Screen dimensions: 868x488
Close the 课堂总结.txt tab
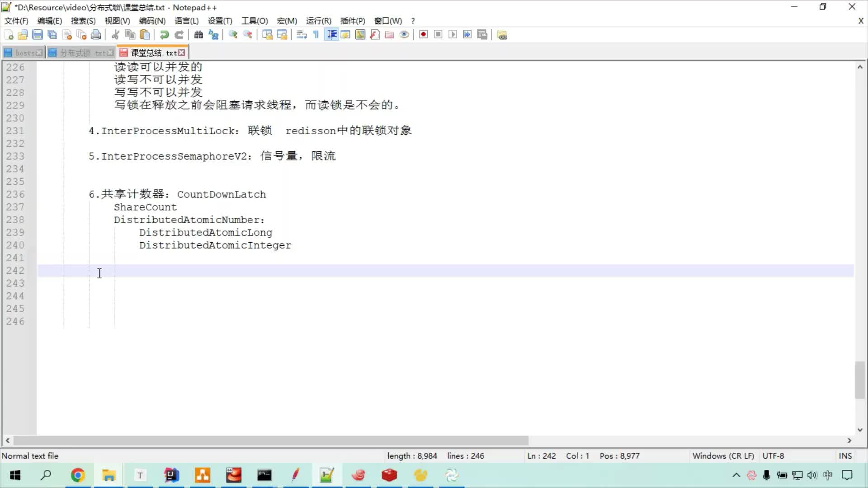pyautogui.click(x=182, y=53)
